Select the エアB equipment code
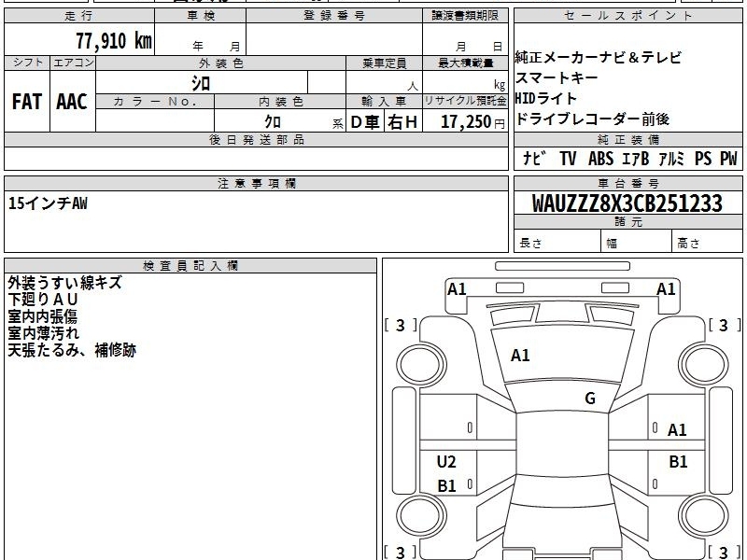Screen dimensions: 747x560 coord(636,158)
